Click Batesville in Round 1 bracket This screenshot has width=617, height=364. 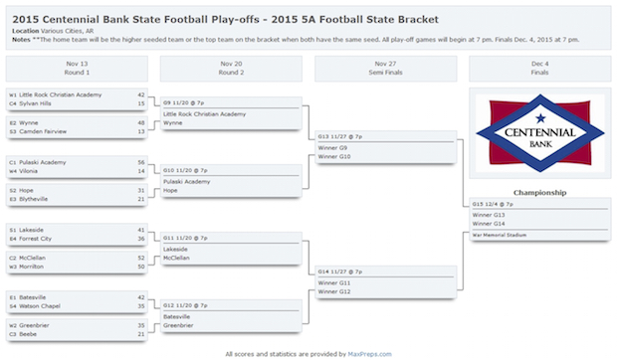(x=32, y=297)
